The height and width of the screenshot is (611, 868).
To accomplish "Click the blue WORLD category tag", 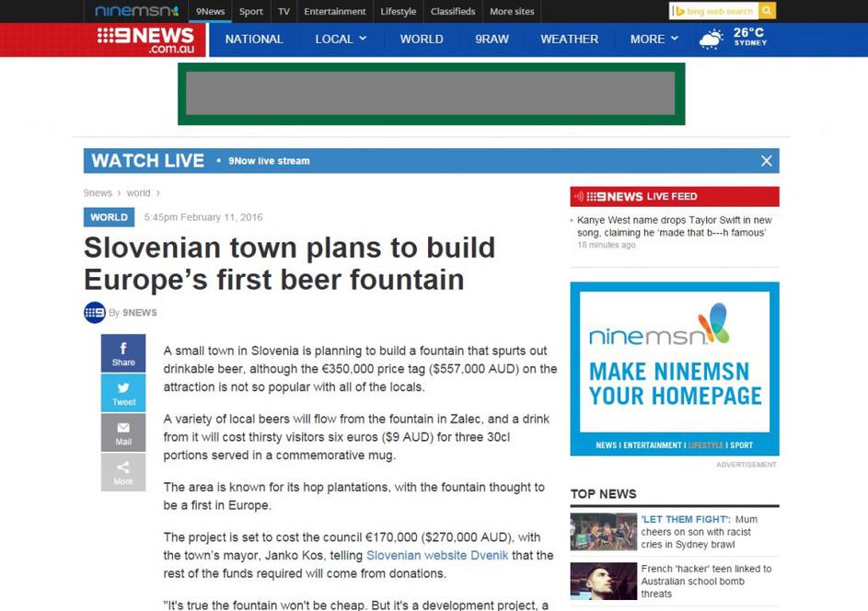I will [x=109, y=217].
